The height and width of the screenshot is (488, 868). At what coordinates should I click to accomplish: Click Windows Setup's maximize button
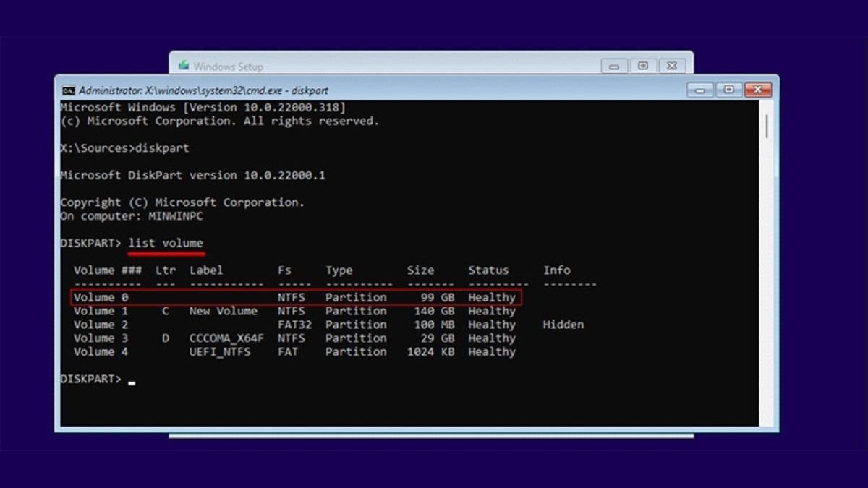point(643,66)
